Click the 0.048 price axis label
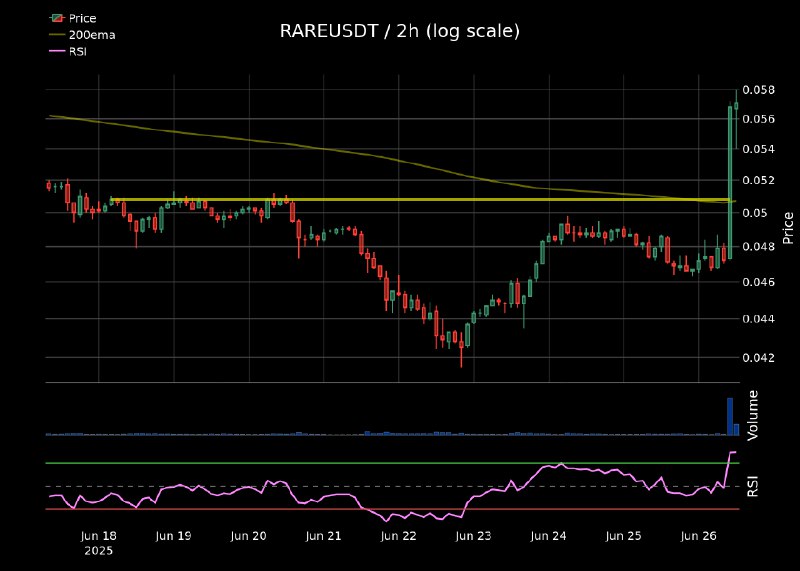The width and height of the screenshot is (800, 571). [758, 246]
